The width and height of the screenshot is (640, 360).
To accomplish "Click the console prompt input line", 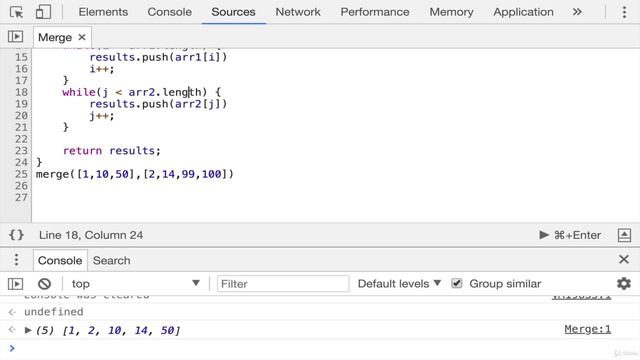I will click(320, 348).
